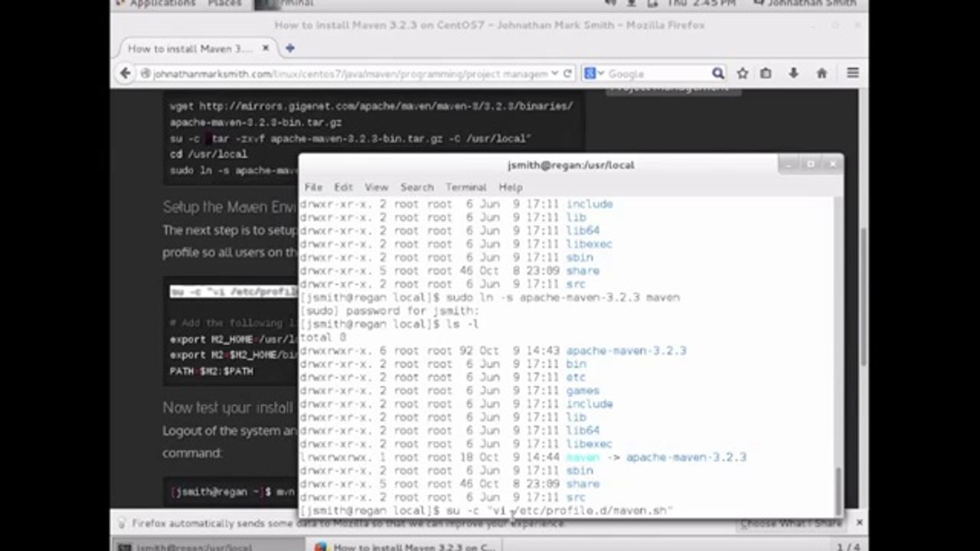Open terminal File menu
Viewport: 980px width, 551px height.
tap(313, 187)
